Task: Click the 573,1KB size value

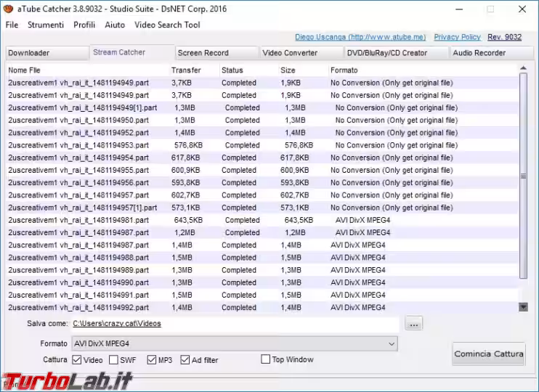Action: click(295, 208)
